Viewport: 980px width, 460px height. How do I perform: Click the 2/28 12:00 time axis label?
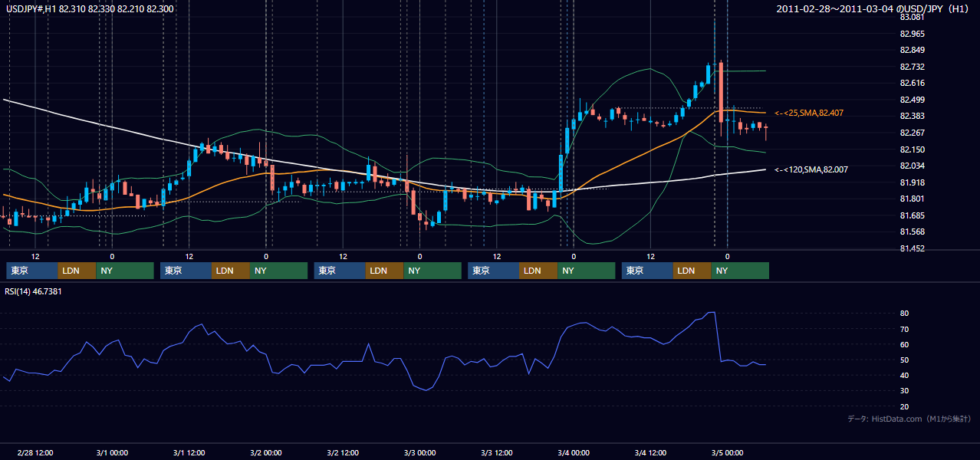click(x=35, y=452)
